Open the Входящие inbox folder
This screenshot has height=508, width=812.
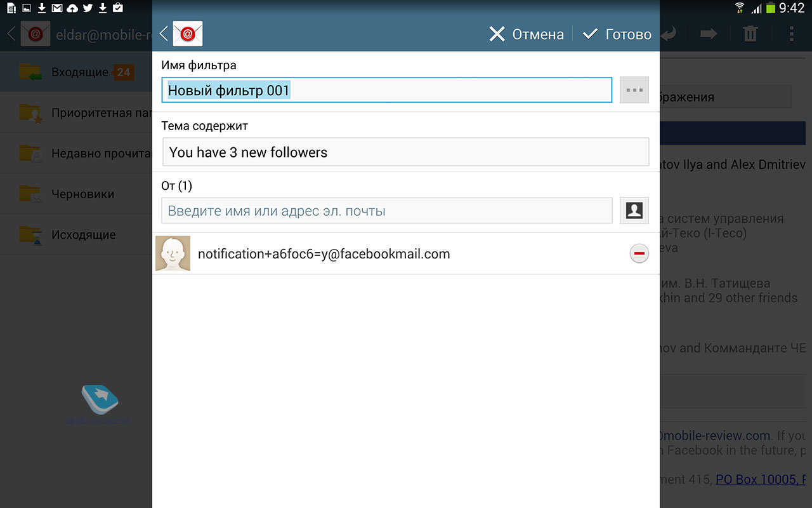click(x=76, y=72)
